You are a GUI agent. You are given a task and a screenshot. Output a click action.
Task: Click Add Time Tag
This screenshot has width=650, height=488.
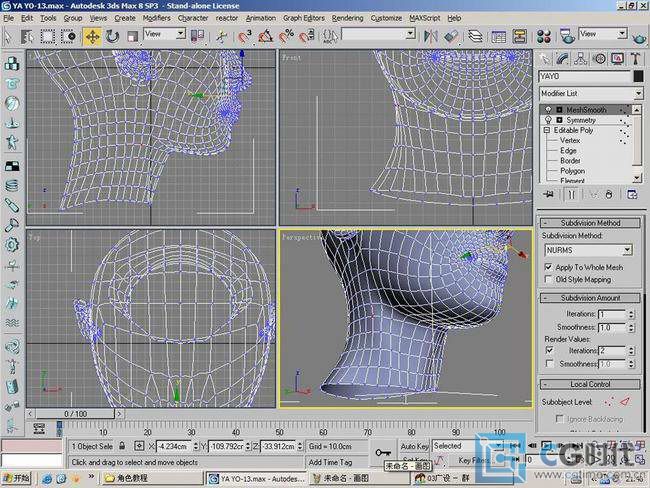[x=330, y=462]
